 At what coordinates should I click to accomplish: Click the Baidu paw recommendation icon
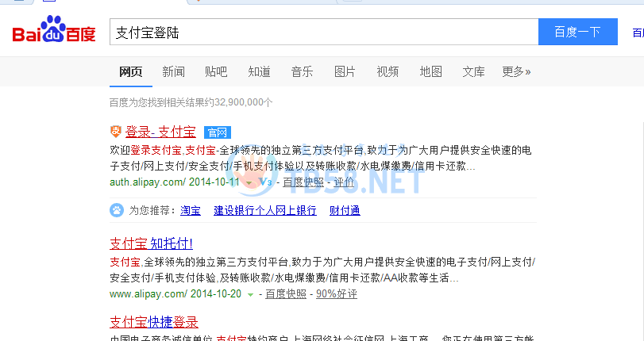(x=117, y=211)
